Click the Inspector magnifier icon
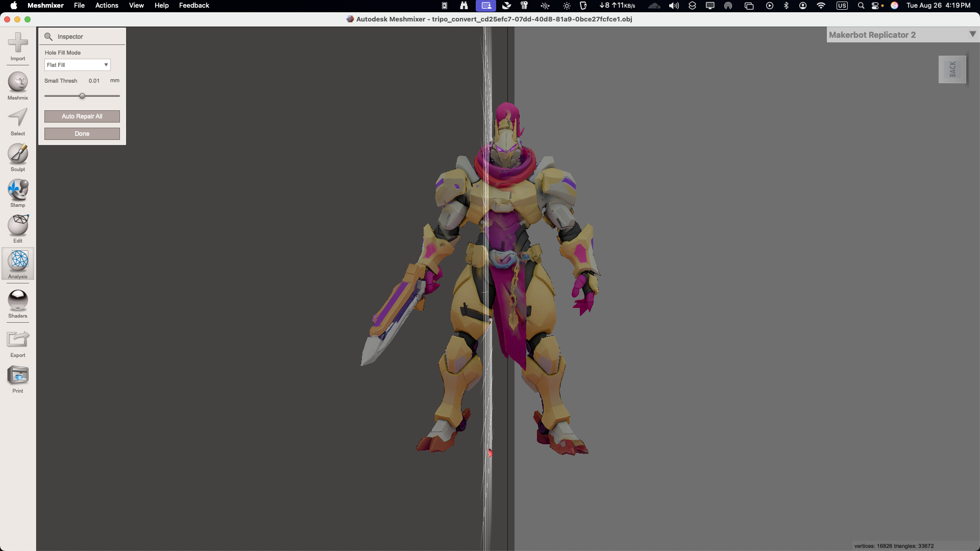This screenshot has height=551, width=980. click(48, 37)
